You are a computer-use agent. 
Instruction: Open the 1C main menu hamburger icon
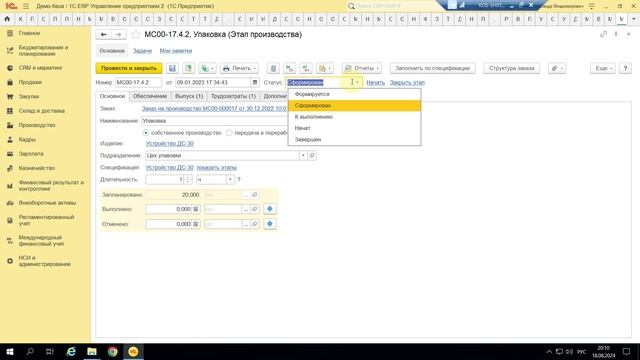tap(26, 6)
